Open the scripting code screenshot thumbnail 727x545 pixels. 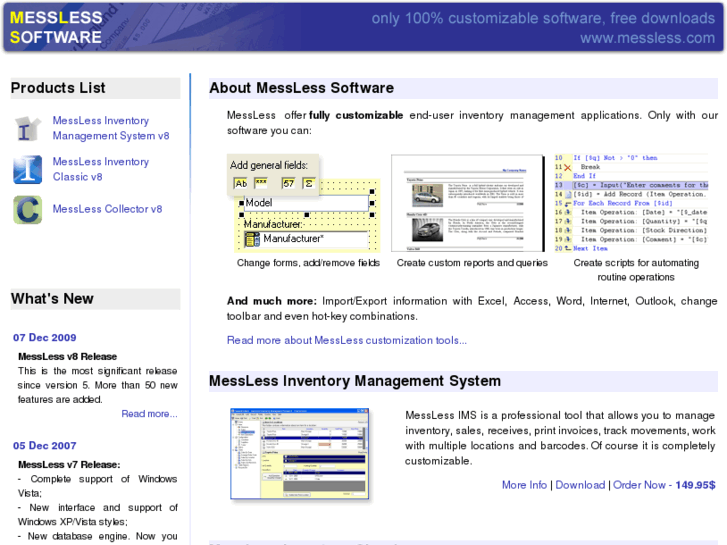(631, 203)
